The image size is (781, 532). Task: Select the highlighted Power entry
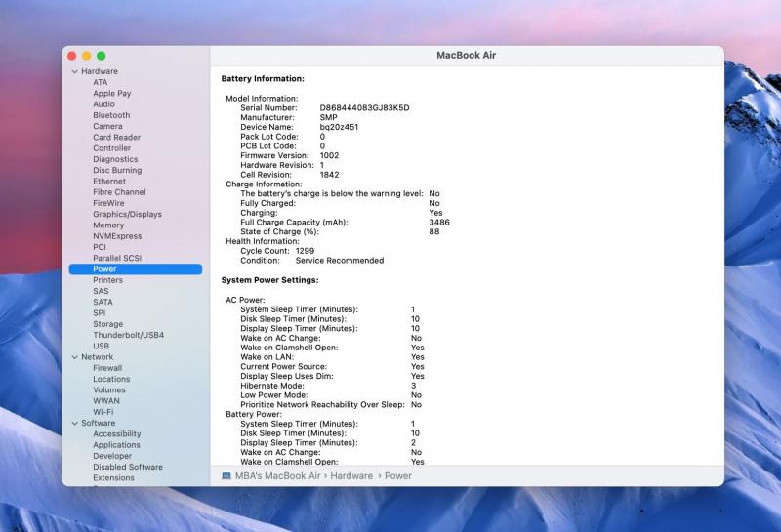(x=136, y=269)
